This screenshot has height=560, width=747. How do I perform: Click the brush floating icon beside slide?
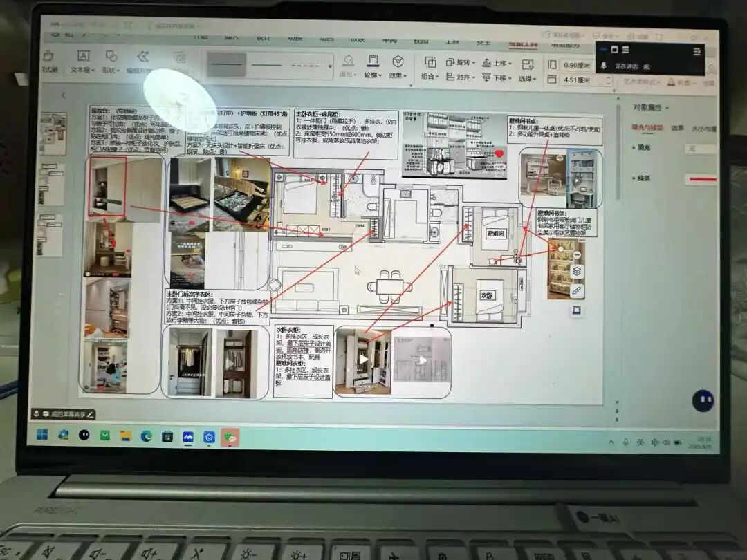point(576,290)
